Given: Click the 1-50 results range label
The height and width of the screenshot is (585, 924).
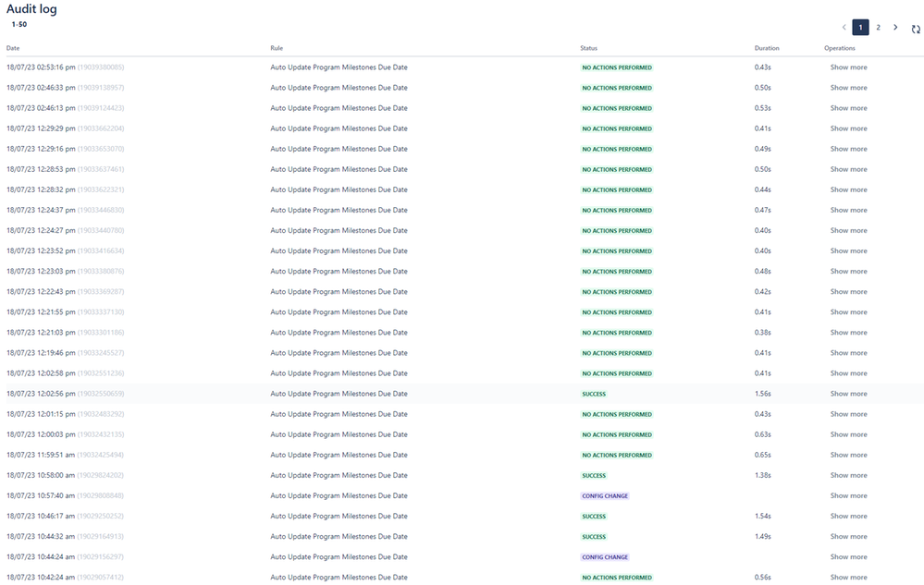Looking at the screenshot, I should [19, 25].
